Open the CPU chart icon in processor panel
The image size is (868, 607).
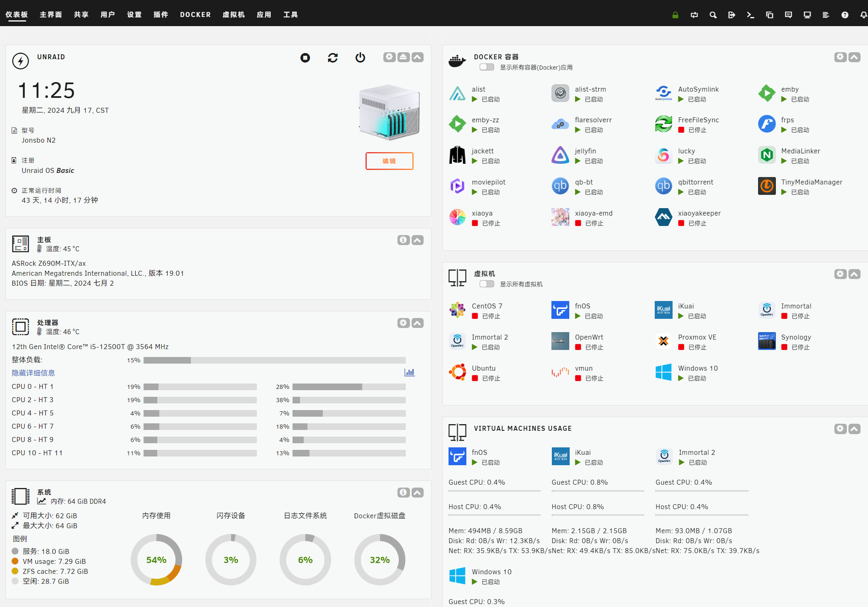pyautogui.click(x=409, y=372)
